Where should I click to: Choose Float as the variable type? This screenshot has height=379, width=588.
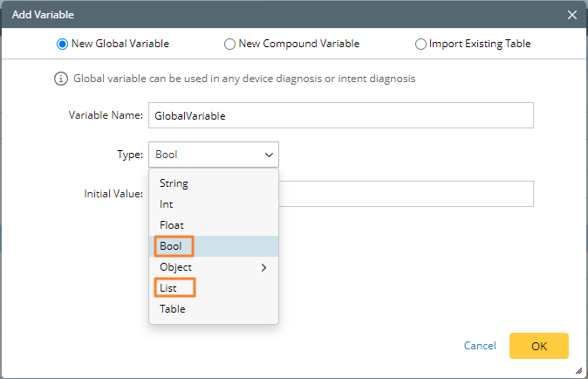pos(171,225)
